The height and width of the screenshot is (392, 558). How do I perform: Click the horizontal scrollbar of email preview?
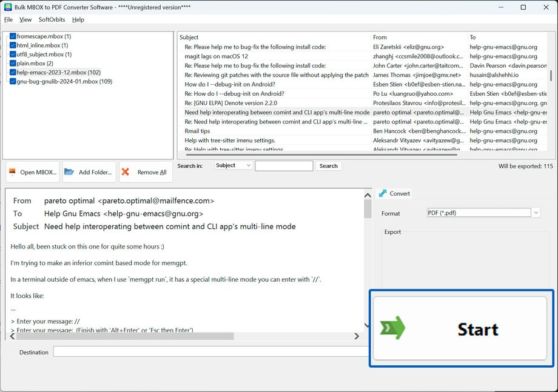pos(184,336)
